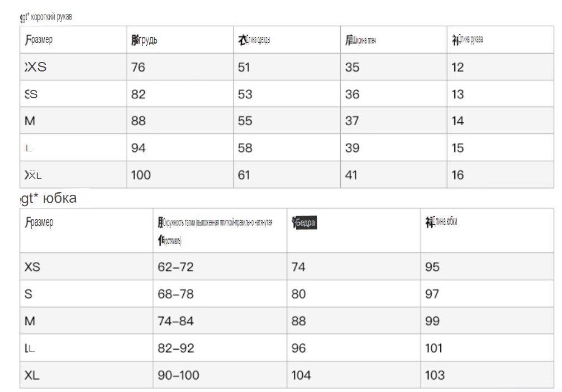Select the размер header in the skirt table

pos(39,222)
